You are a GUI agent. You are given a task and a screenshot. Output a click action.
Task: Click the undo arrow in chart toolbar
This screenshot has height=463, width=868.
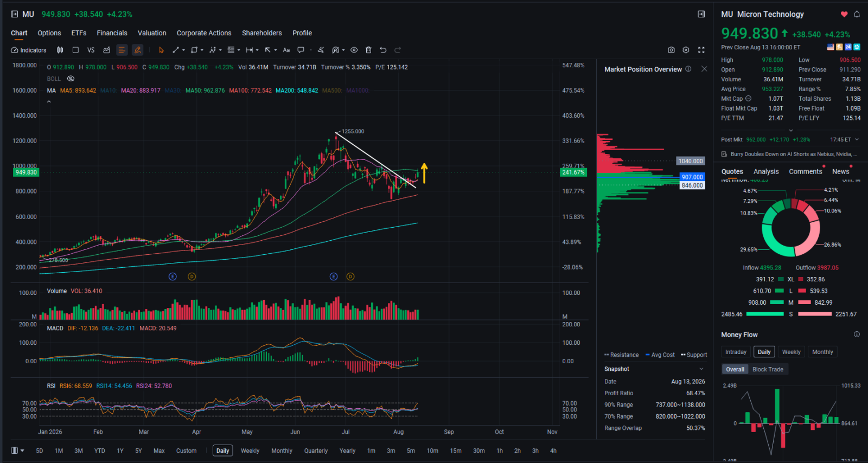click(x=383, y=50)
